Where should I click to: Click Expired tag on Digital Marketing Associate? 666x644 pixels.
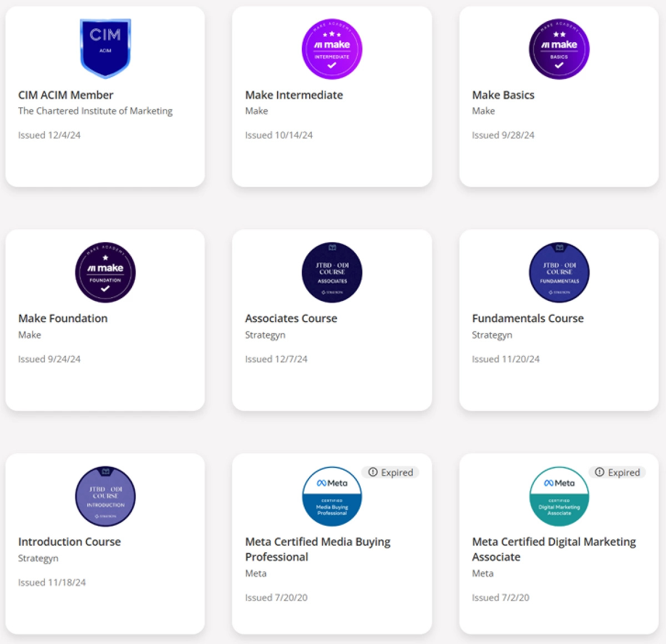click(618, 472)
